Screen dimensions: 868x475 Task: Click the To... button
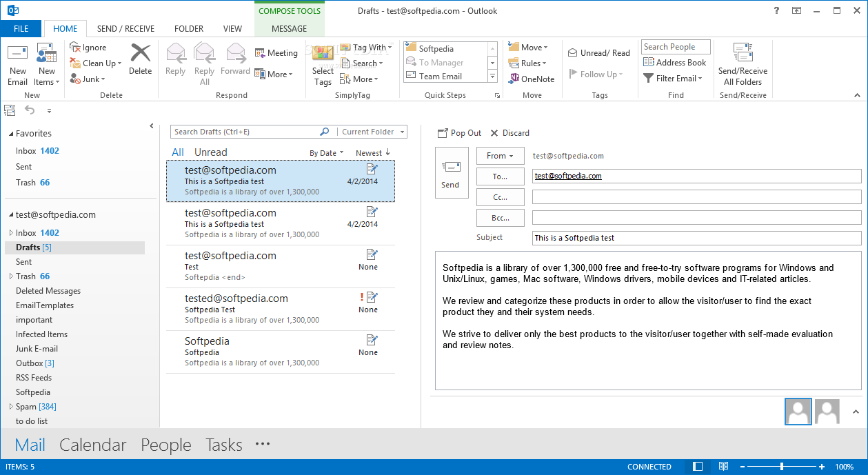tap(500, 176)
